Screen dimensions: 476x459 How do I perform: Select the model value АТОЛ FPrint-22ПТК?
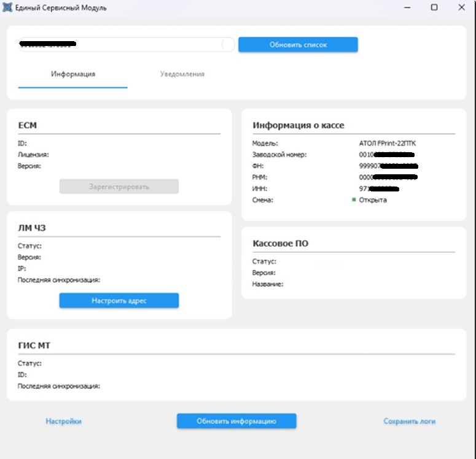pos(388,143)
